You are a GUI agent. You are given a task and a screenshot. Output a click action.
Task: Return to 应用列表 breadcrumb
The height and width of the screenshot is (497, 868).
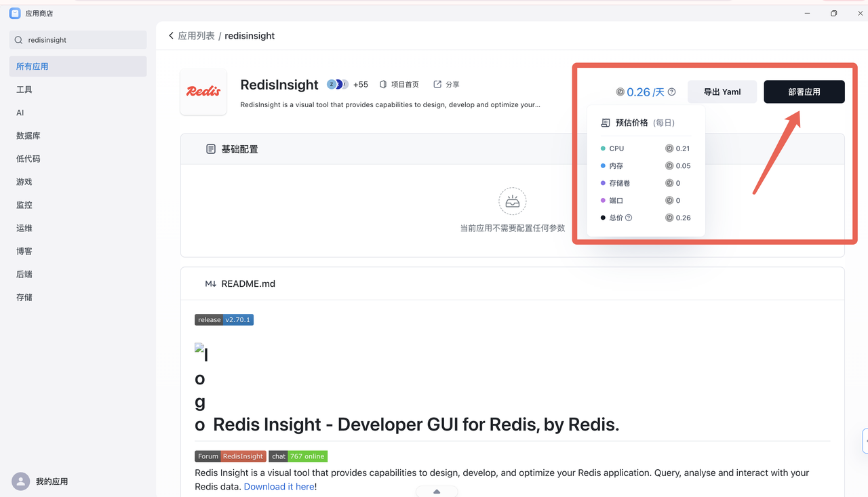tap(196, 36)
